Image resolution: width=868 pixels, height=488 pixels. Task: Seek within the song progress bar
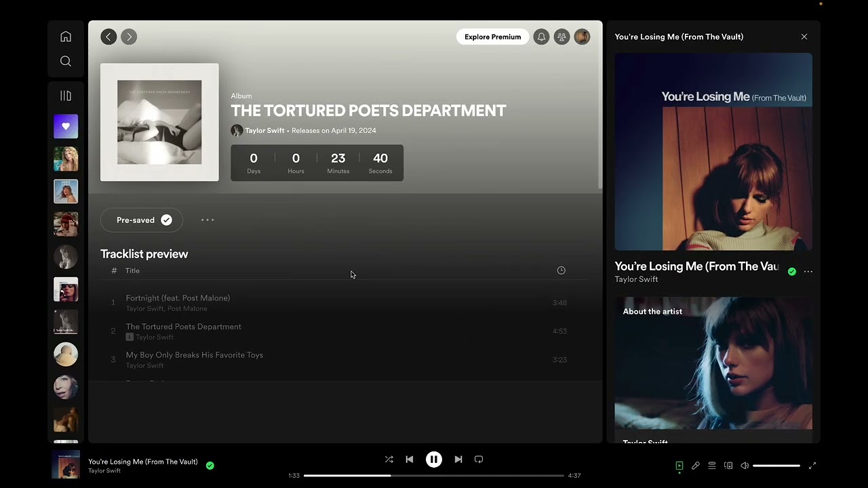point(434,476)
